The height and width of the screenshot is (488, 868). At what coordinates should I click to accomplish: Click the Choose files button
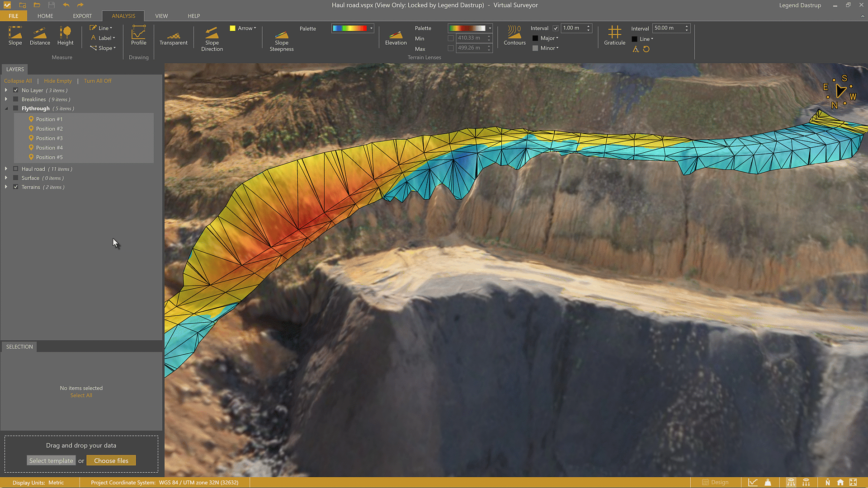[x=111, y=460]
